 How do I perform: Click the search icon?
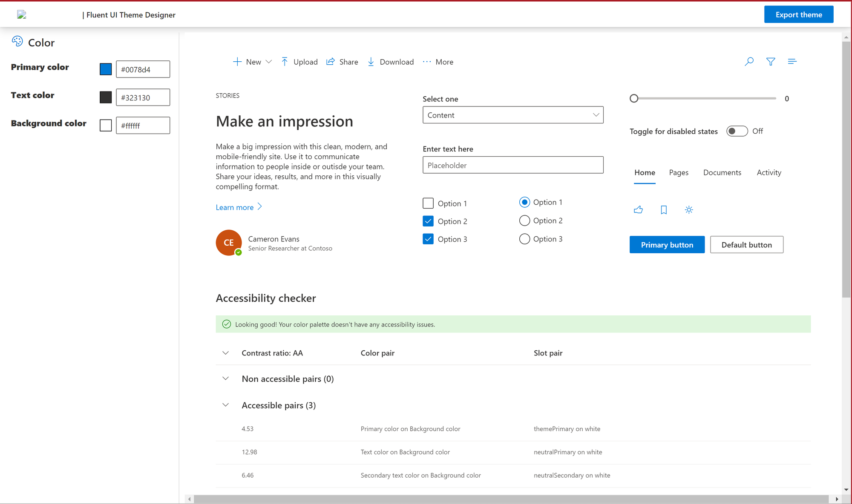coord(749,61)
